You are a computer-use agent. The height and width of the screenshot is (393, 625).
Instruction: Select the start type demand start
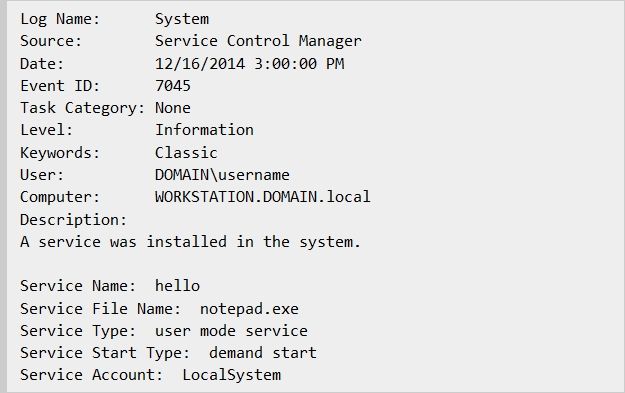[x=263, y=353]
